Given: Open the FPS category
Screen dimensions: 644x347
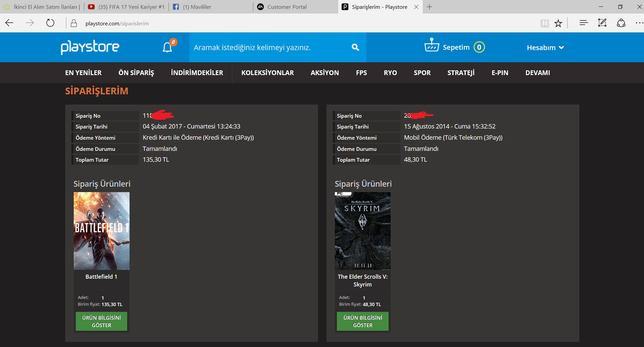Looking at the screenshot, I should (361, 73).
